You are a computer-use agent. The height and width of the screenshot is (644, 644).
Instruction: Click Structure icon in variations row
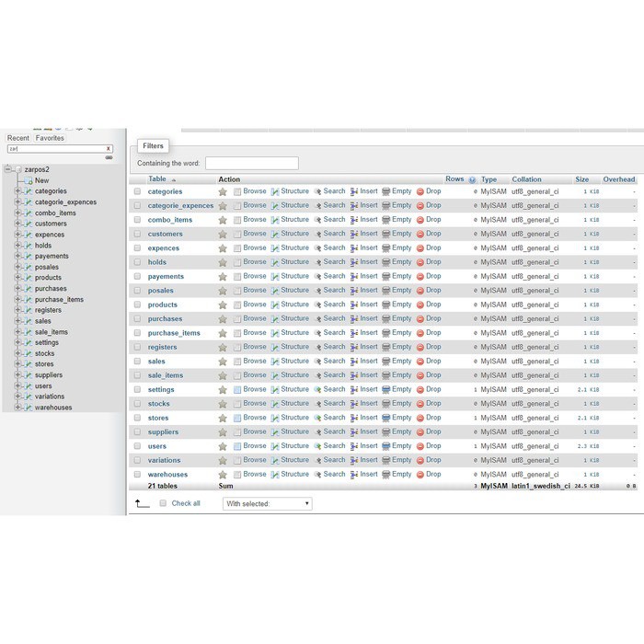point(275,460)
